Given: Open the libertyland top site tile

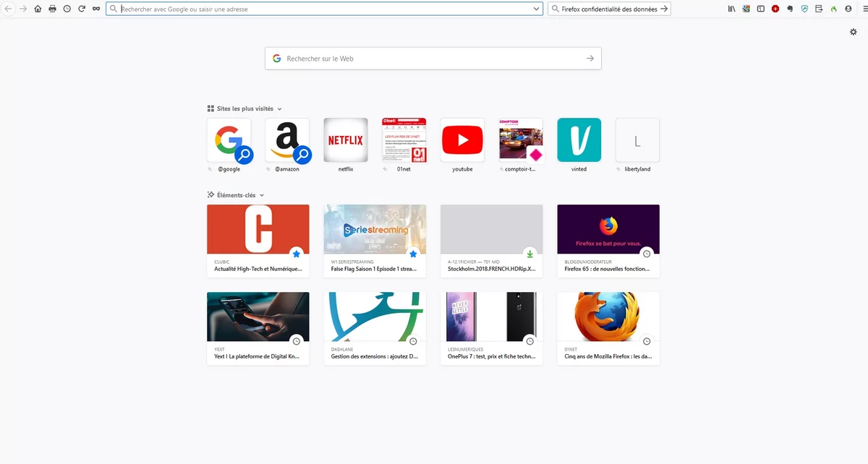Looking at the screenshot, I should [637, 140].
